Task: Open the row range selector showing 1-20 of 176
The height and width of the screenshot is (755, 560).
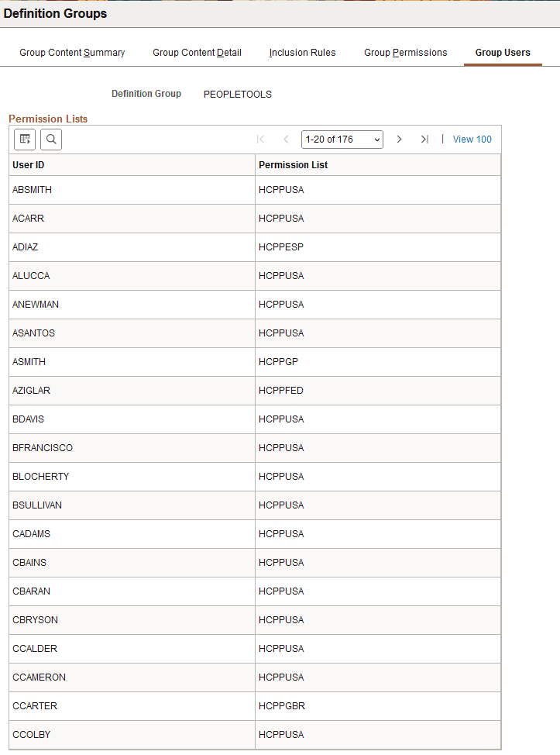Action: click(342, 140)
